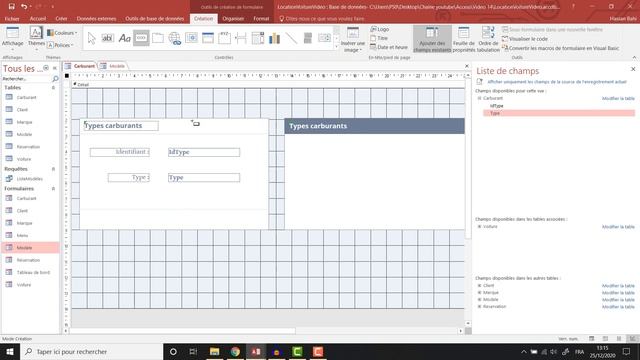Open Feuille de propriétés
Image resolution: width=640 pixels, height=360 pixels.
pyautogui.click(x=464, y=39)
